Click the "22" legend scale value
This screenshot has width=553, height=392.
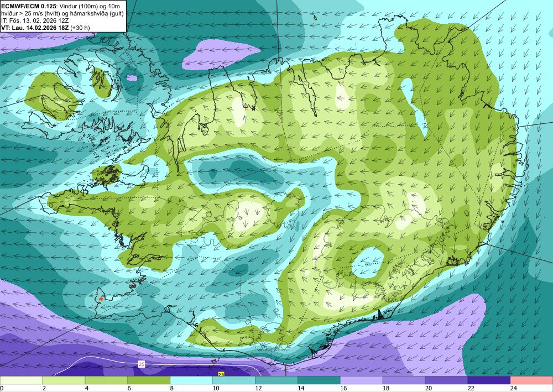click(x=471, y=388)
